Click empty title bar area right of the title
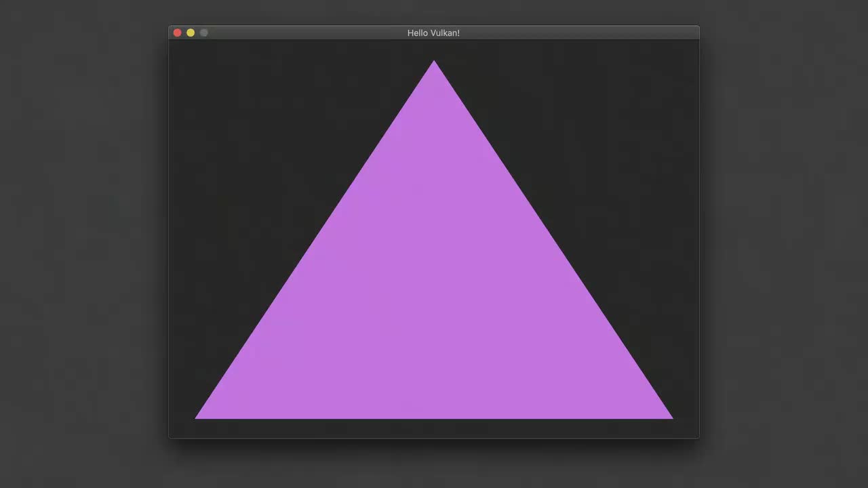Viewport: 868px width, 488px height. 576,33
